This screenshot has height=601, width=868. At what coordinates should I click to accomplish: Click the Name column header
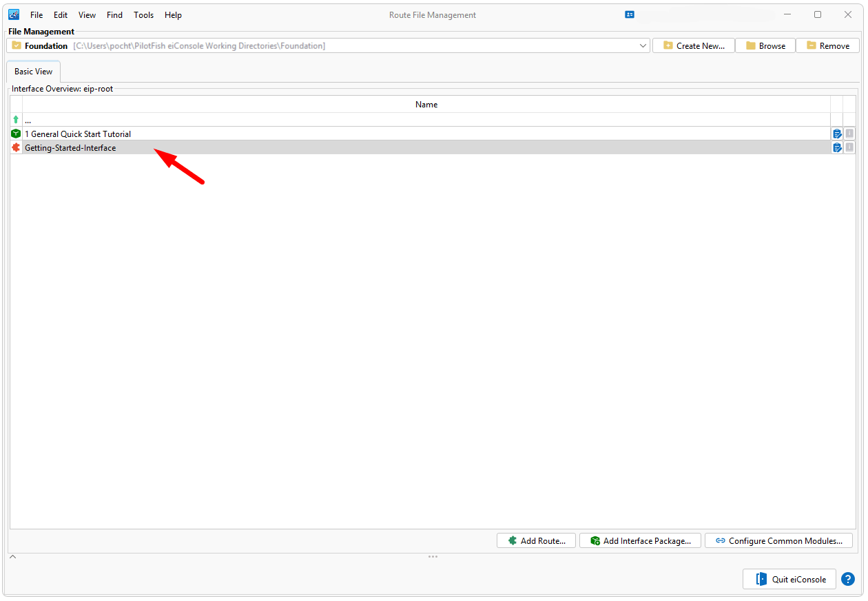pyautogui.click(x=426, y=105)
